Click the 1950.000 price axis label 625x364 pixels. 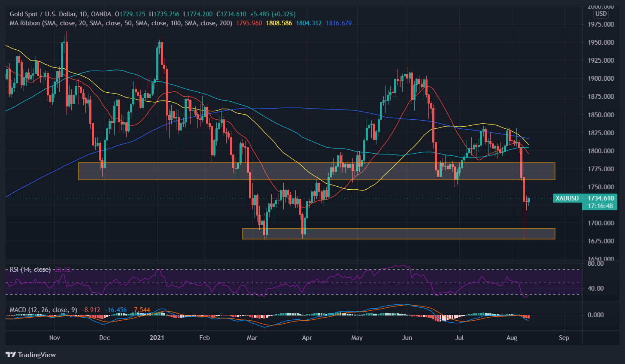(x=600, y=42)
